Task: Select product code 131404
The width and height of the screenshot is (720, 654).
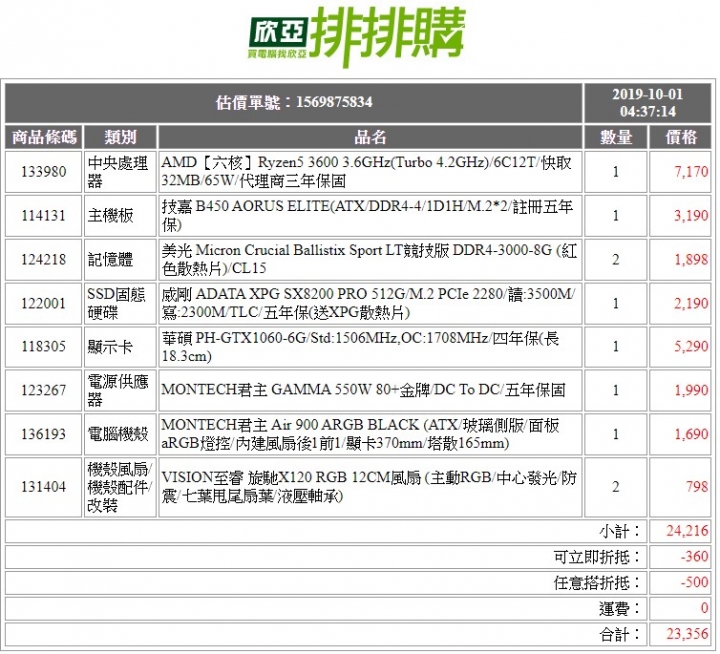Action: tap(44, 487)
